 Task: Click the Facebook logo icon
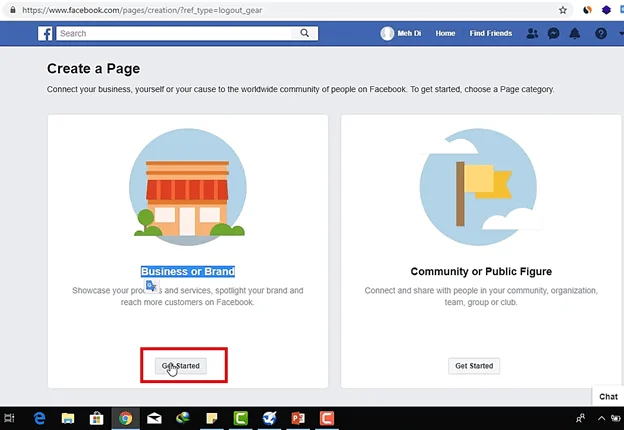point(46,33)
